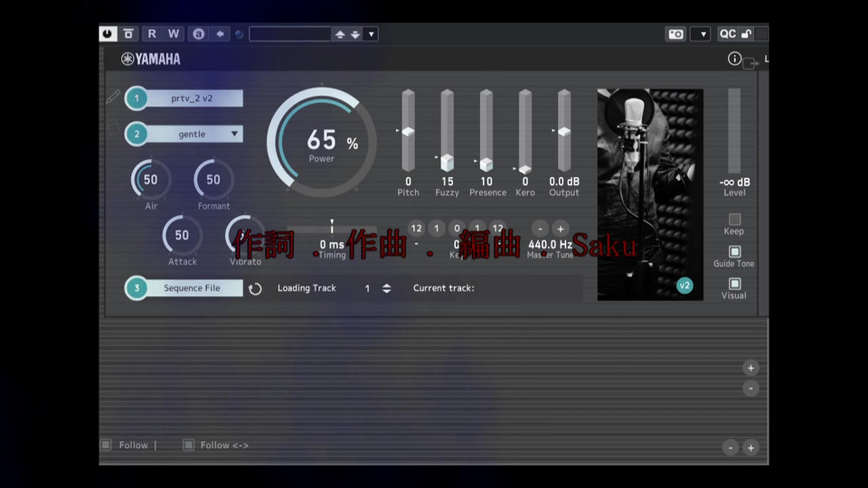The height and width of the screenshot is (488, 868).
Task: Adjust Loading Track number stepper arrows
Action: pos(386,288)
